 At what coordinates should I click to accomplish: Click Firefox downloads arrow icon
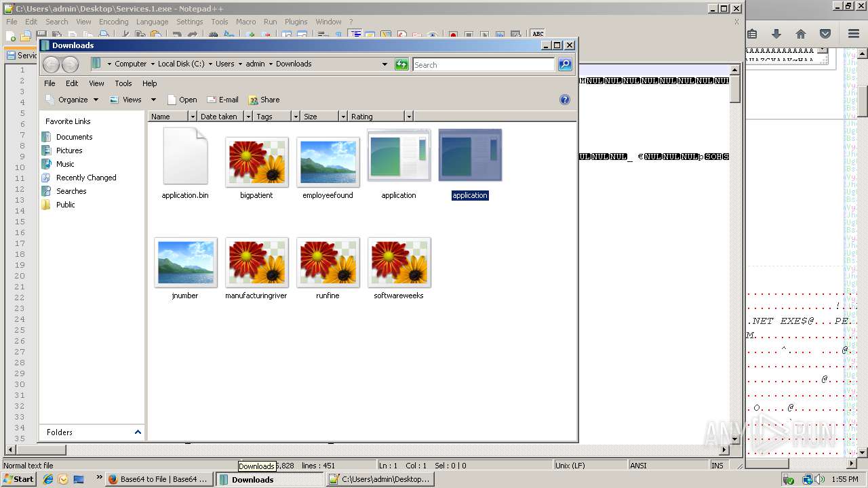(x=776, y=34)
